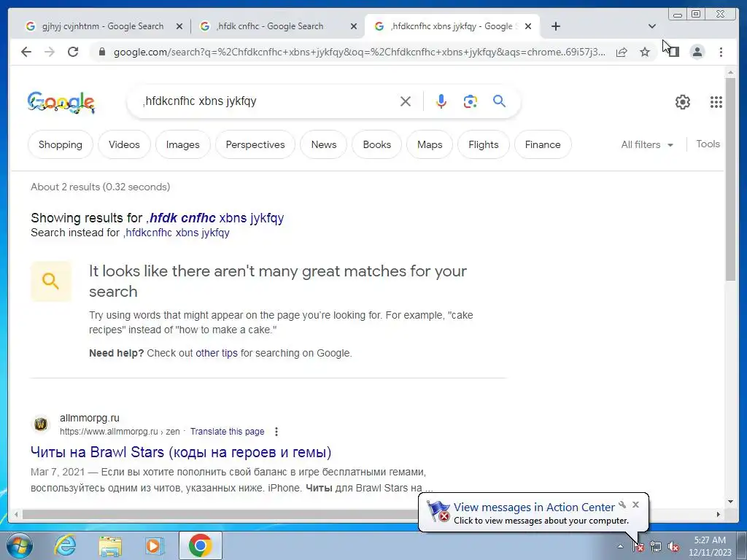Open Chrome three-dot menu
Screen dimensions: 747x560
tap(721, 52)
